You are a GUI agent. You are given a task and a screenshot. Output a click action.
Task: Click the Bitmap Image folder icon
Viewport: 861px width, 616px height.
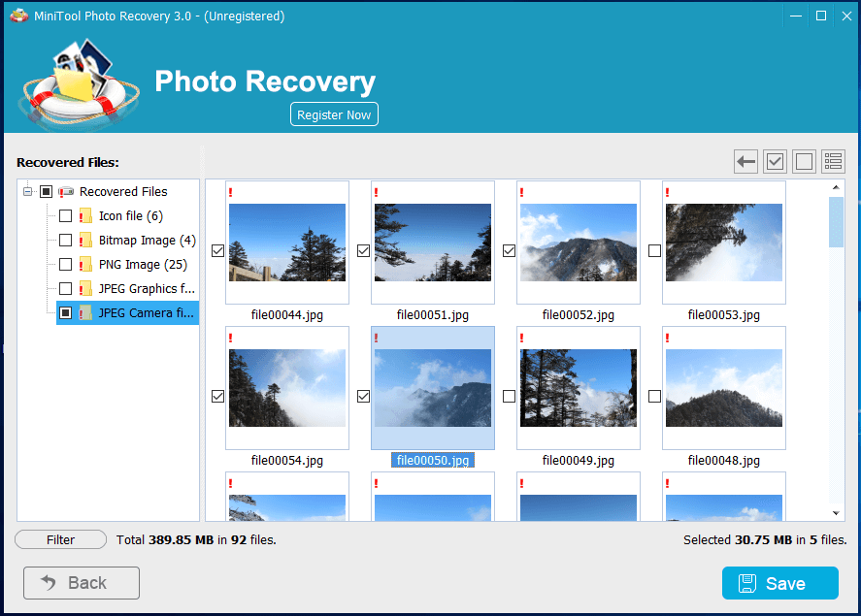(x=85, y=241)
